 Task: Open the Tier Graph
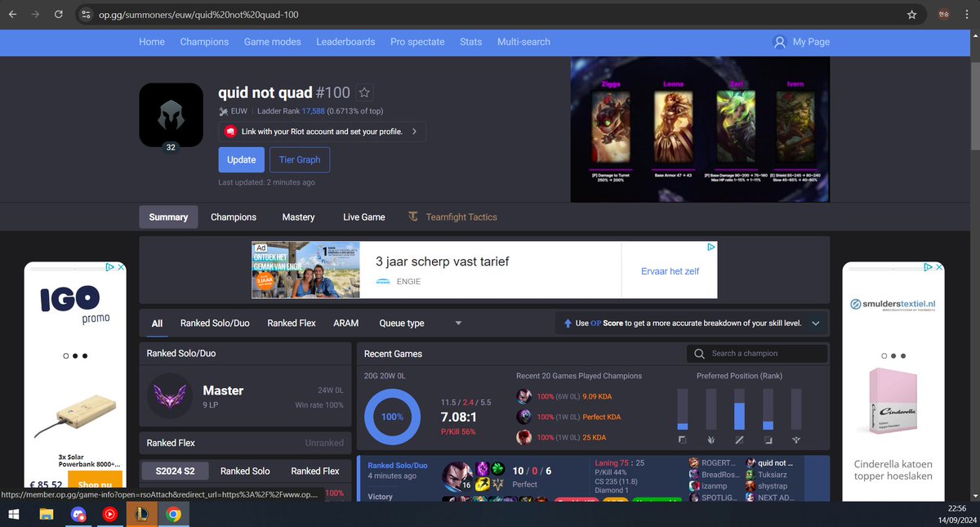(299, 159)
